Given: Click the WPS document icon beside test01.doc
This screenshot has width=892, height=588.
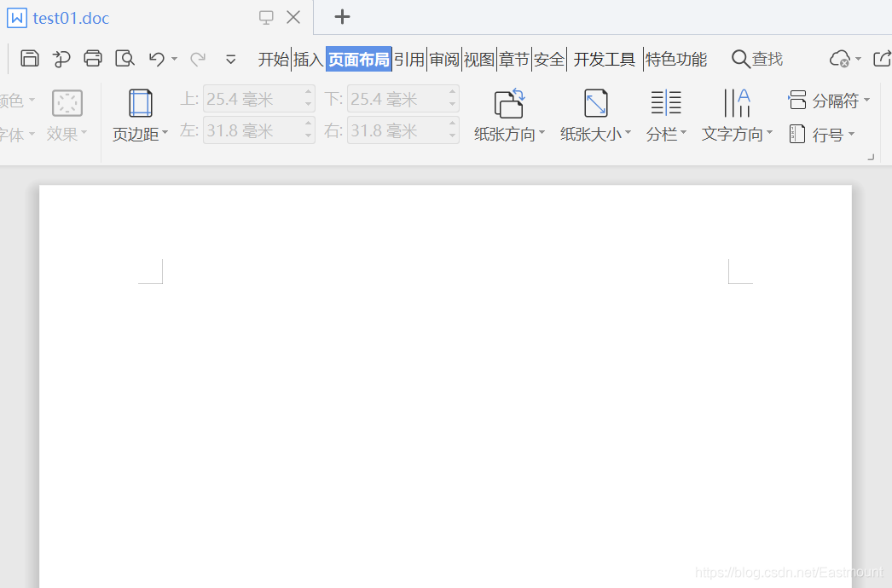Looking at the screenshot, I should click(16, 18).
